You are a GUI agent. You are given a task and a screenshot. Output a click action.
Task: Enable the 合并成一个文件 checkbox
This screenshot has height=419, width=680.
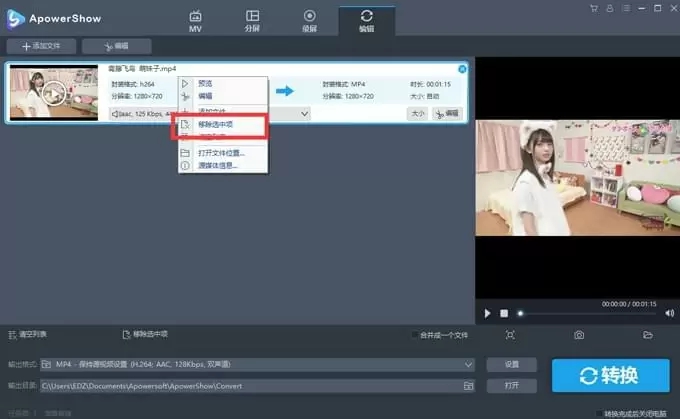pos(416,335)
